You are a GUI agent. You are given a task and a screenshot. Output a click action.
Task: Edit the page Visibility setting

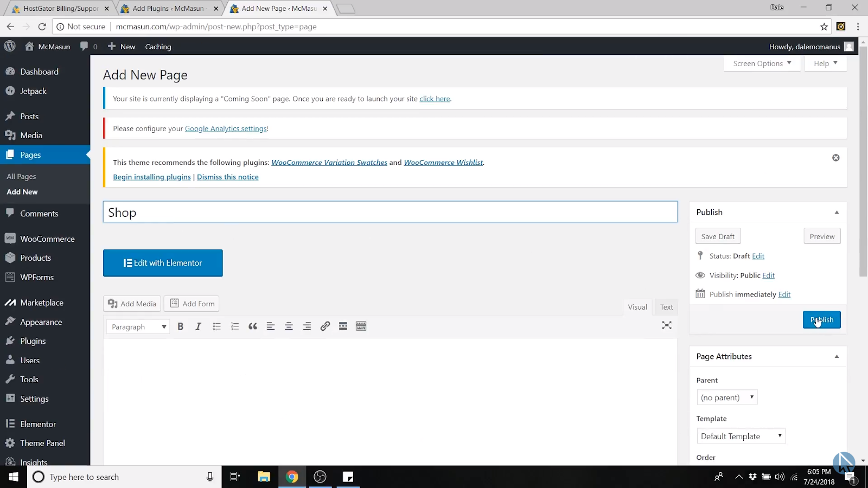pos(768,275)
